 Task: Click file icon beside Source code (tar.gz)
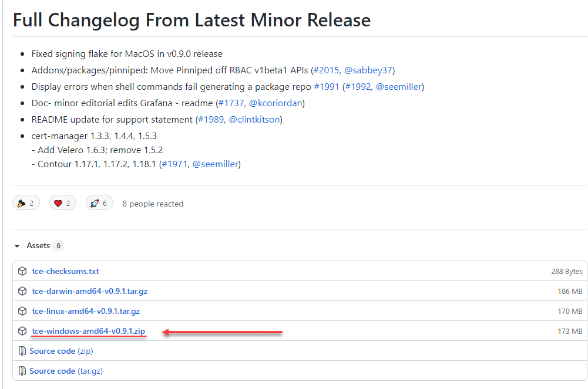pyautogui.click(x=22, y=371)
